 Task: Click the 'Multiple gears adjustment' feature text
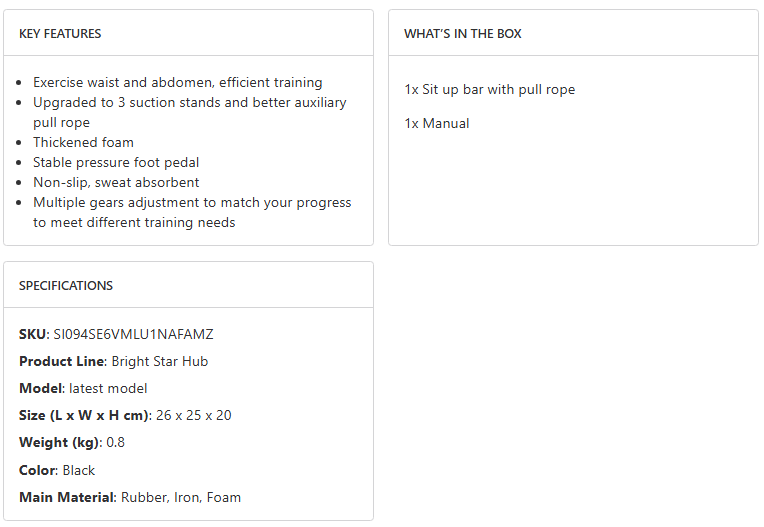[192, 203]
